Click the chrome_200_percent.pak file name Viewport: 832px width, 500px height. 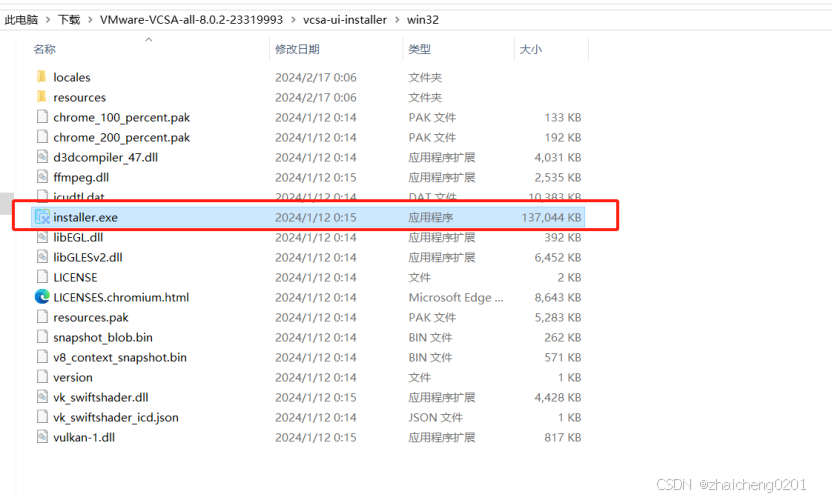pyautogui.click(x=122, y=137)
